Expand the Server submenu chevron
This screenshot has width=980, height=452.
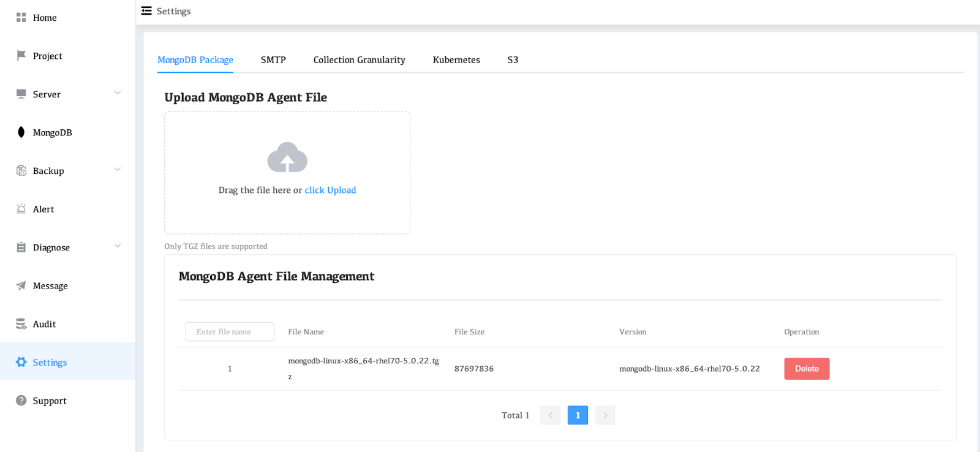(118, 93)
